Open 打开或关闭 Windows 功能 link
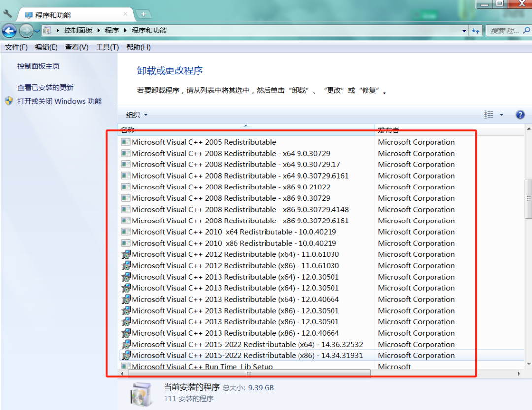 [x=60, y=101]
